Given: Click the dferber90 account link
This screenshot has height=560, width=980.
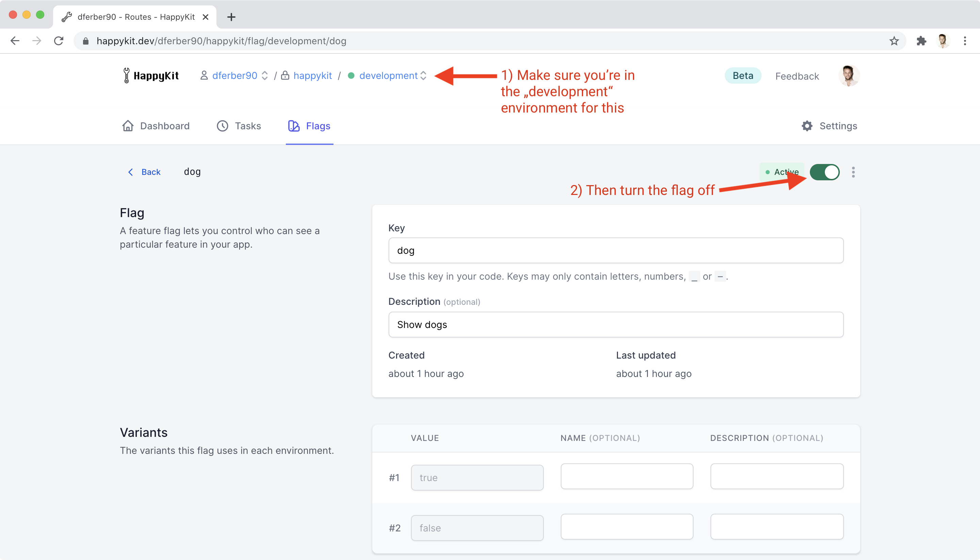Looking at the screenshot, I should click(x=234, y=76).
